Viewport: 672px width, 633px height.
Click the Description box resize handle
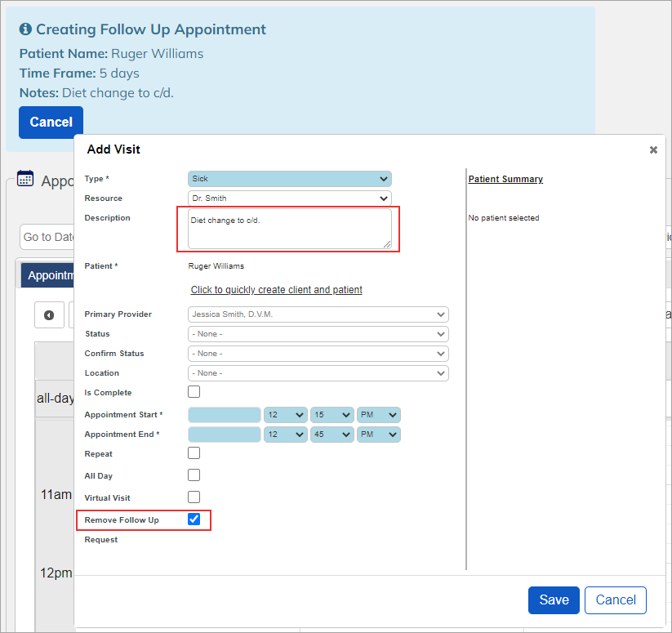click(x=387, y=244)
